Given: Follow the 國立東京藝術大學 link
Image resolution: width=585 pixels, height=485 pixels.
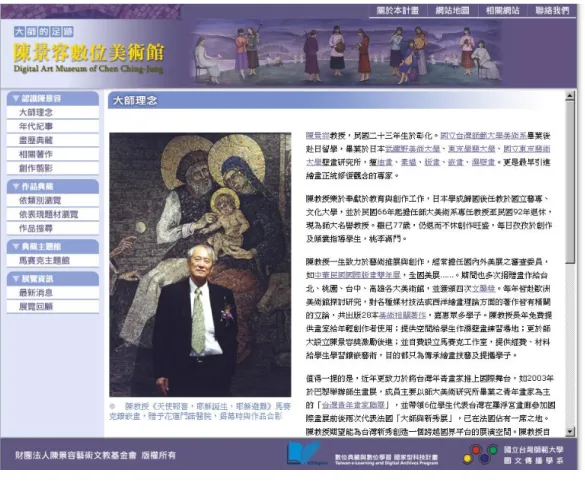Looking at the screenshot, I should coord(526,149).
